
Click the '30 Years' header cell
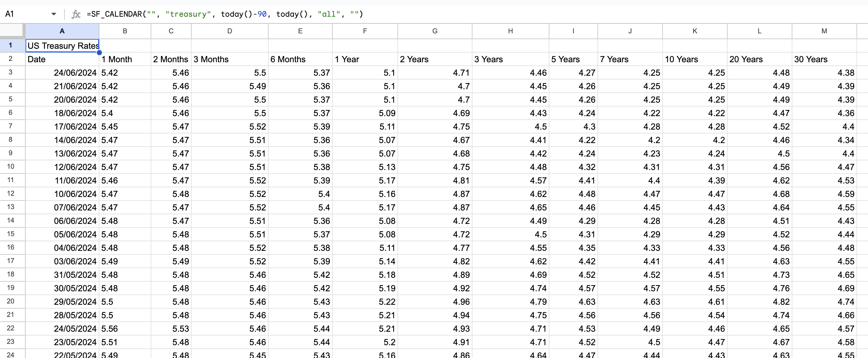click(x=824, y=59)
